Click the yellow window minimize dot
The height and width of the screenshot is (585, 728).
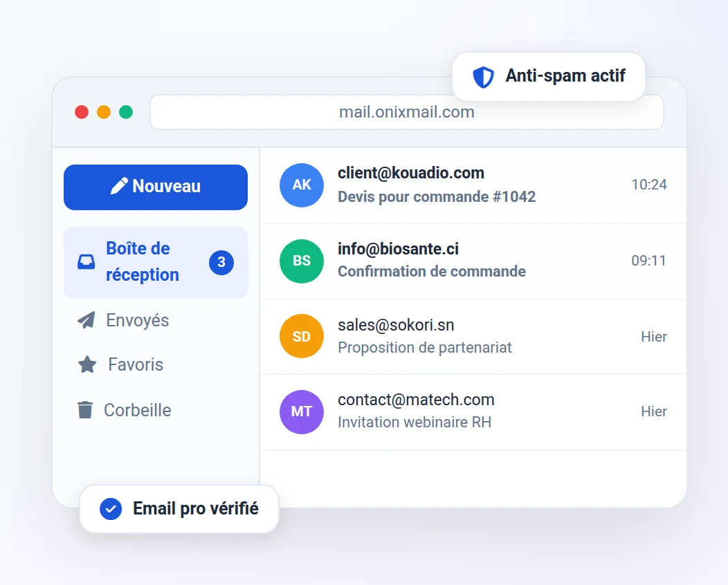tap(104, 112)
